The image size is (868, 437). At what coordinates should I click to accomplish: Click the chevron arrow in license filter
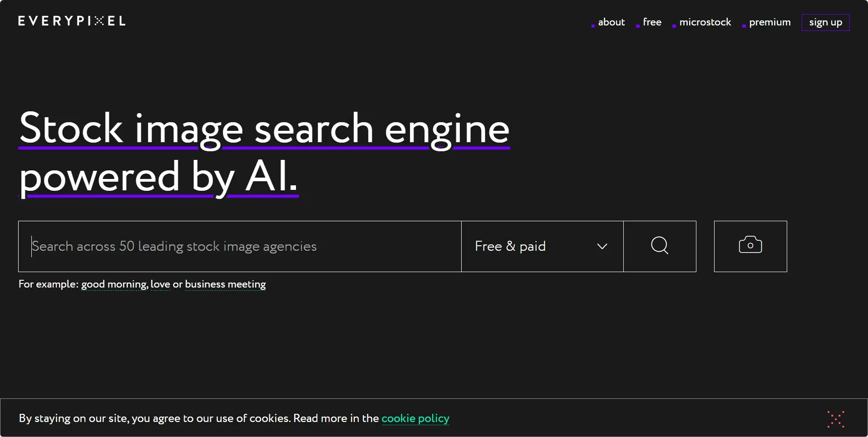pos(602,246)
